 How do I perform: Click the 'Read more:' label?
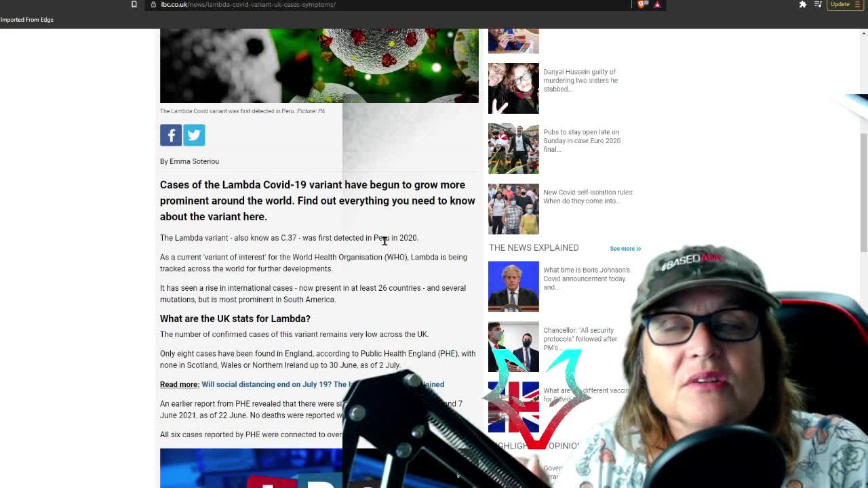tap(180, 384)
